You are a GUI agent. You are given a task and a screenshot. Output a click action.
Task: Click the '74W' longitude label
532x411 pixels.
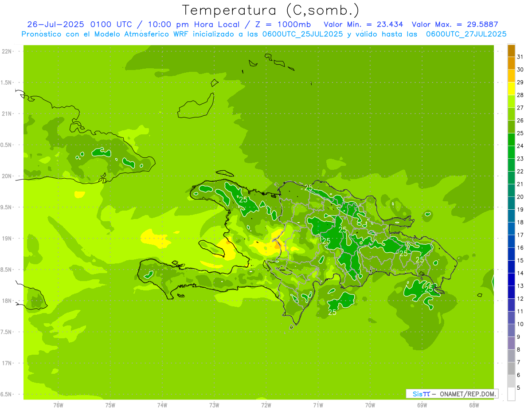click(x=162, y=405)
